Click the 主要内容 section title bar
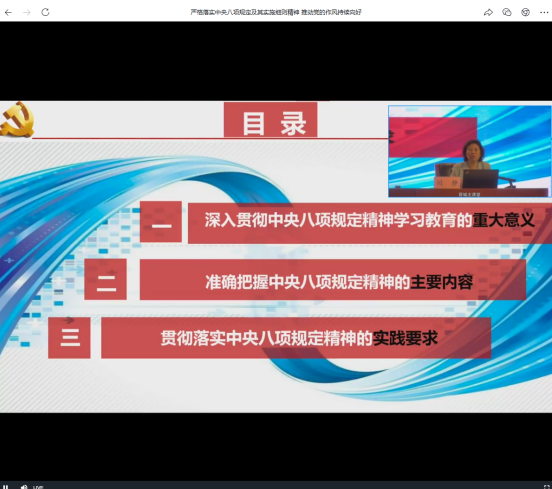This screenshot has height=489, width=552. [333, 280]
